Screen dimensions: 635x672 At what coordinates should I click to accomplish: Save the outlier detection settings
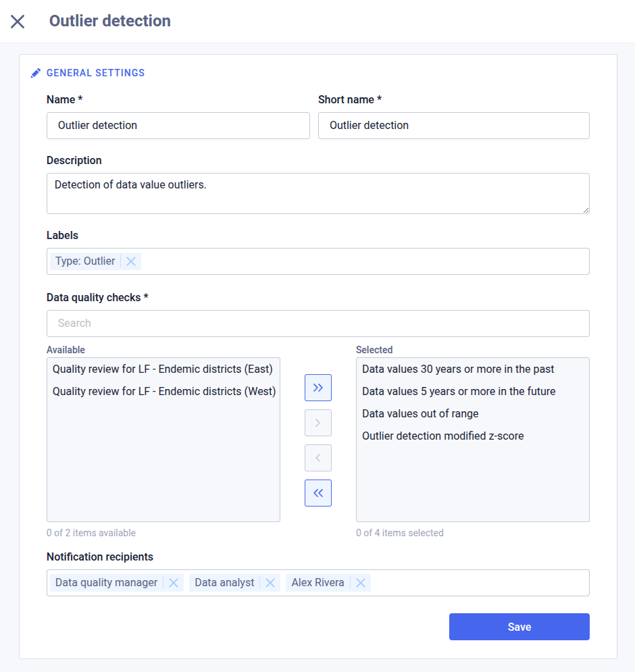point(519,627)
